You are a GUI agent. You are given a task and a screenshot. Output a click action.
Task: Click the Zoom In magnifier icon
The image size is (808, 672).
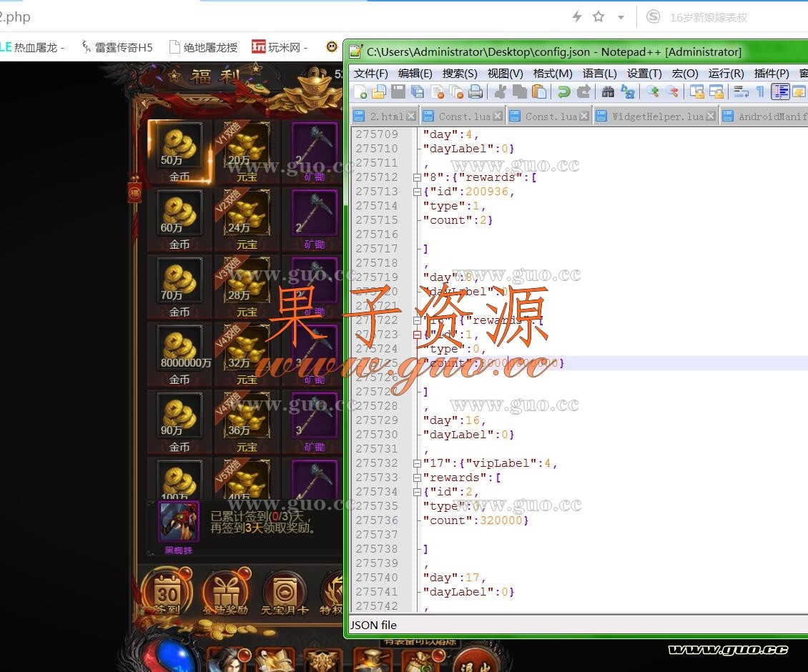tap(653, 92)
